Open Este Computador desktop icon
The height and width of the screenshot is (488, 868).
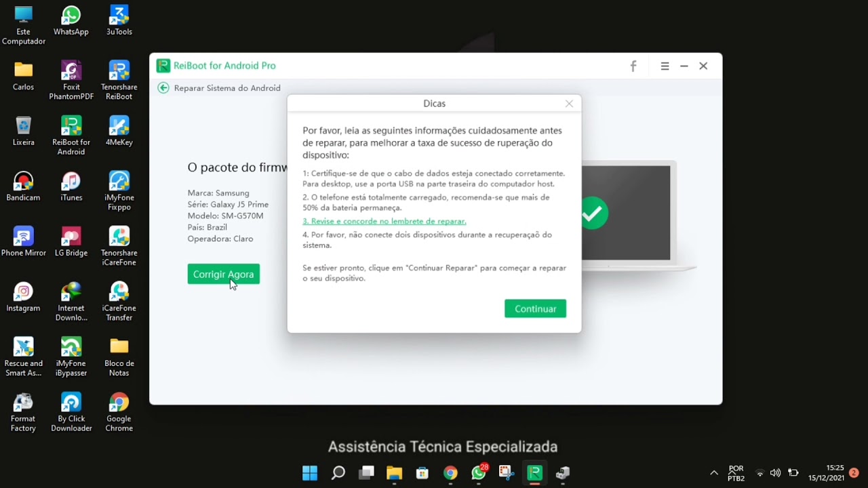click(24, 26)
